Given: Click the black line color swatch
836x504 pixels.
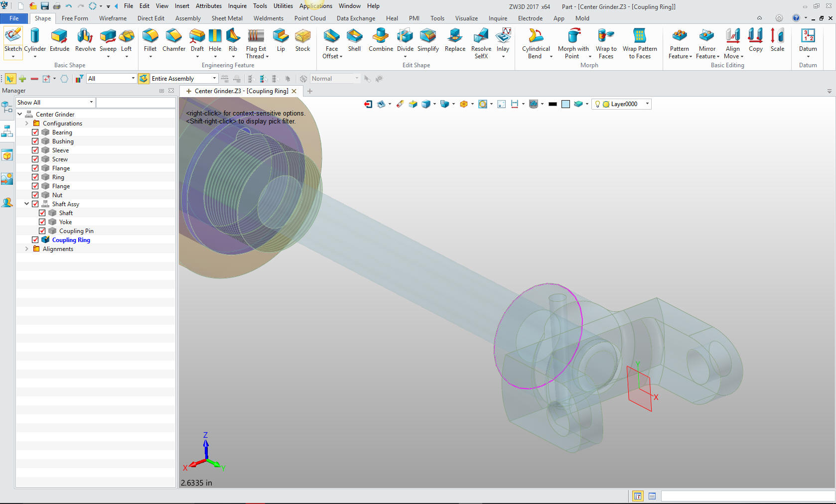Looking at the screenshot, I should [x=553, y=104].
